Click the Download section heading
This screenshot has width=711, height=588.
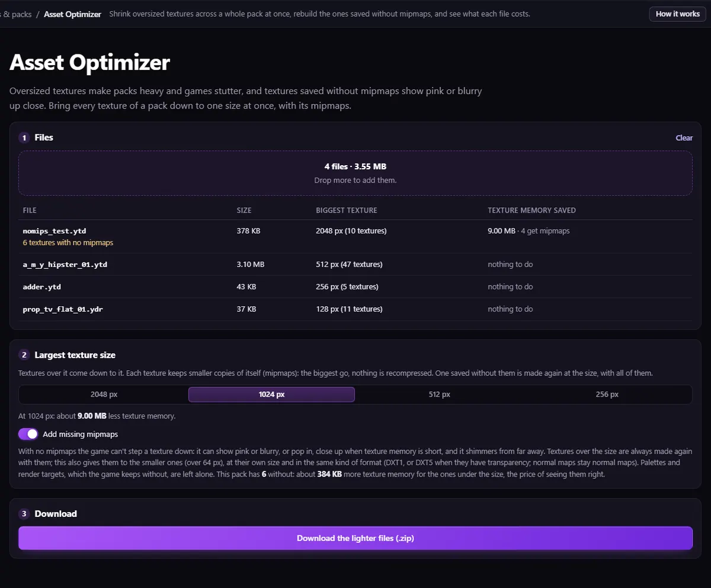pos(56,514)
